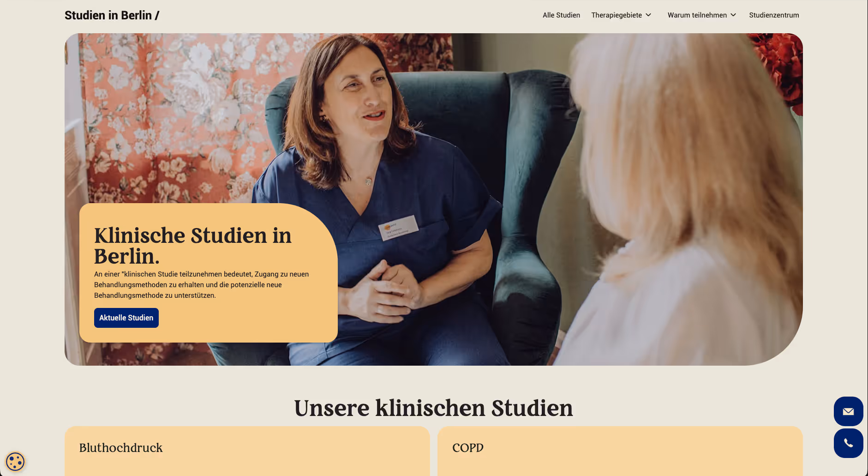Image resolution: width=868 pixels, height=476 pixels.
Task: Expand the Warum teilnehmen chevron arrow
Action: (733, 15)
